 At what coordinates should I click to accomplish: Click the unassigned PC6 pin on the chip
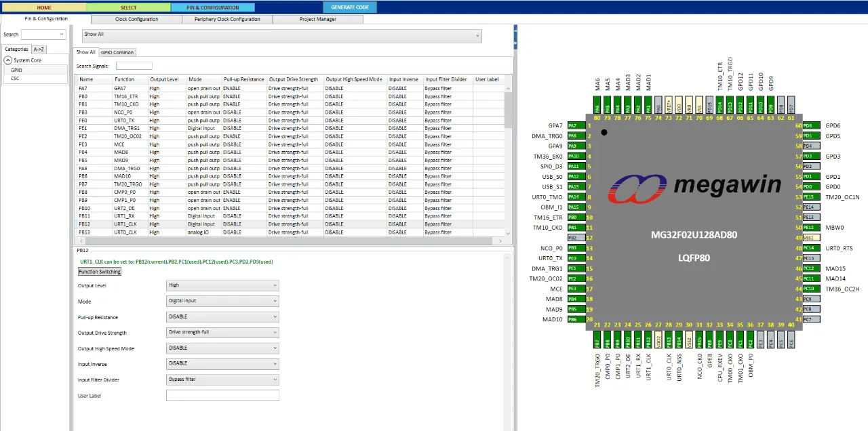(791, 340)
